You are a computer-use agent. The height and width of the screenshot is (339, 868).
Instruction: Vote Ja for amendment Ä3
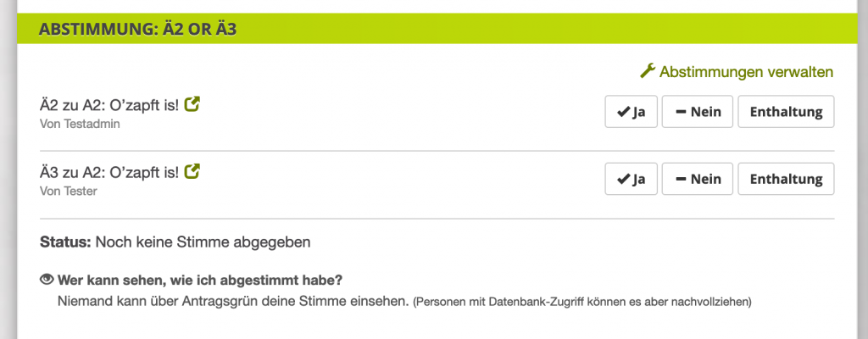(x=631, y=179)
